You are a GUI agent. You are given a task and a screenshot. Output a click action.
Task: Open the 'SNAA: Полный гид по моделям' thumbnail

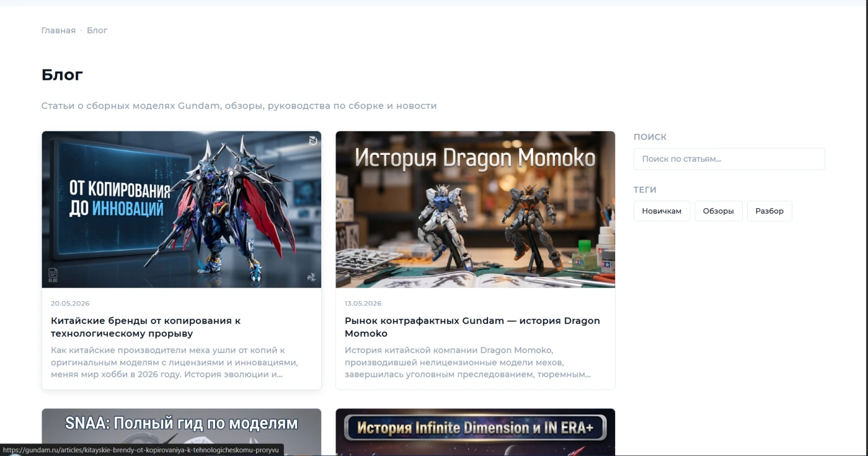[182, 432]
